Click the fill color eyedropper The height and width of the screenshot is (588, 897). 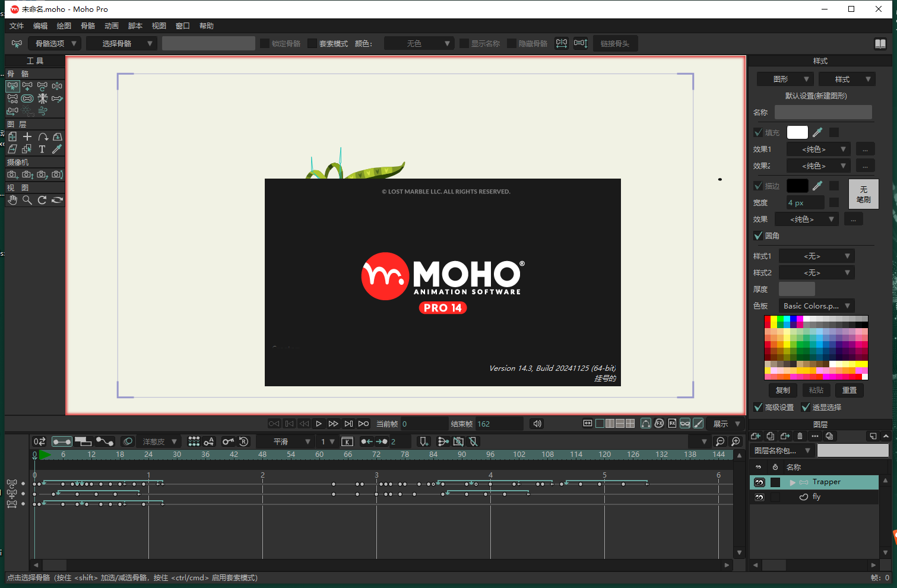click(817, 132)
